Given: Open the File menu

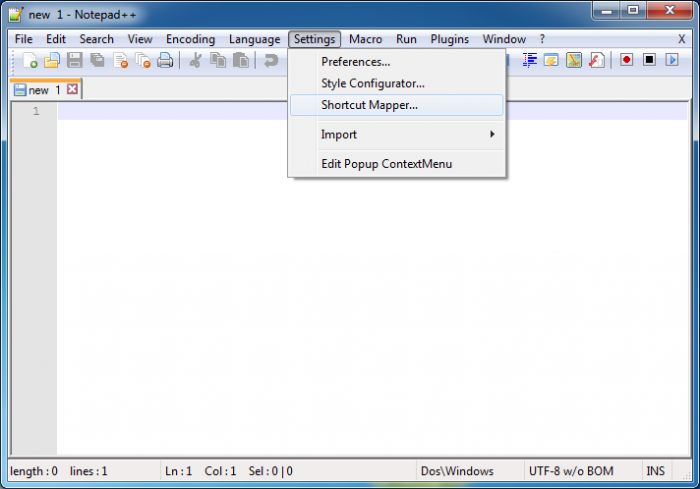Looking at the screenshot, I should click(x=23, y=39).
